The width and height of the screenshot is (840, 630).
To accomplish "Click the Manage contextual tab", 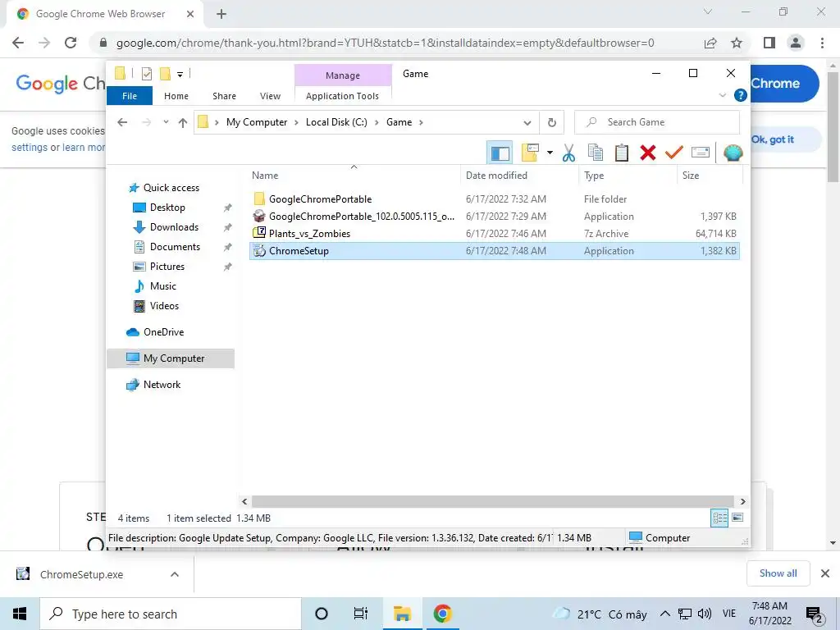I will tap(343, 75).
